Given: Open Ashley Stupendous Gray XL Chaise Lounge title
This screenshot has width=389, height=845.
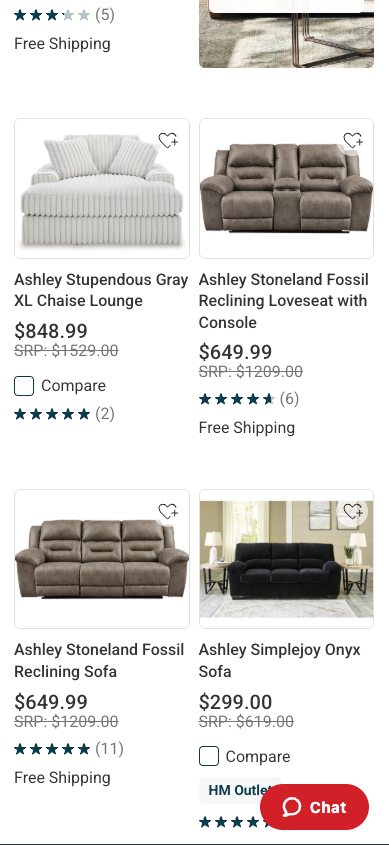Looking at the screenshot, I should (x=101, y=290).
